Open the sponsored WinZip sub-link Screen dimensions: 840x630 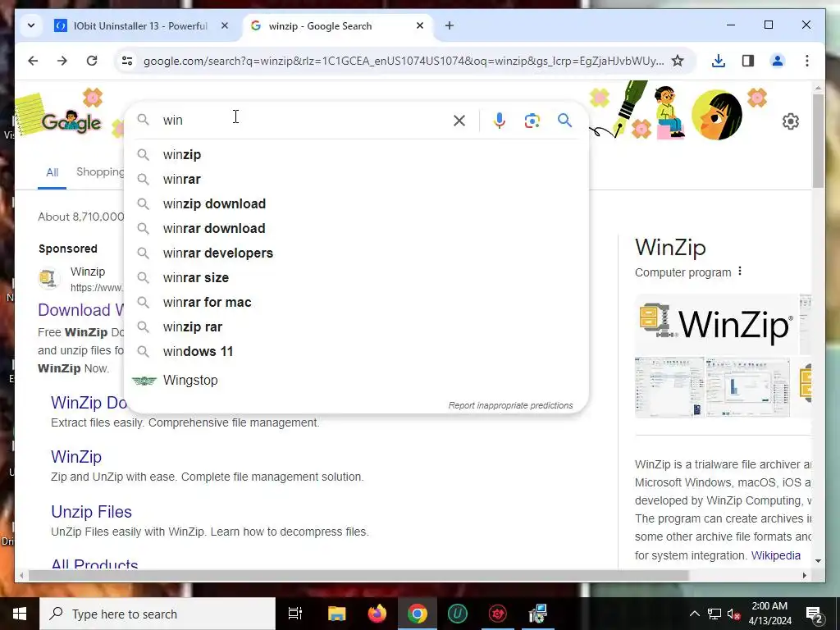pyautogui.click(x=76, y=456)
